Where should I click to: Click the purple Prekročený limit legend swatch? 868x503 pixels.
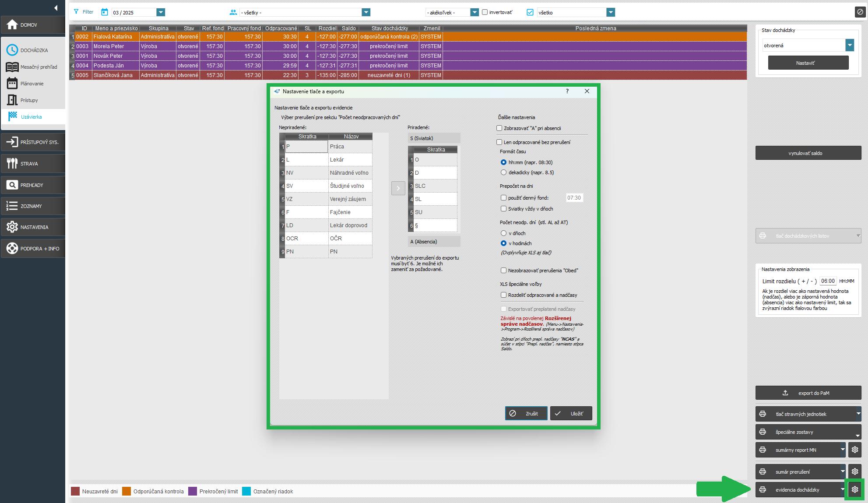(x=193, y=491)
